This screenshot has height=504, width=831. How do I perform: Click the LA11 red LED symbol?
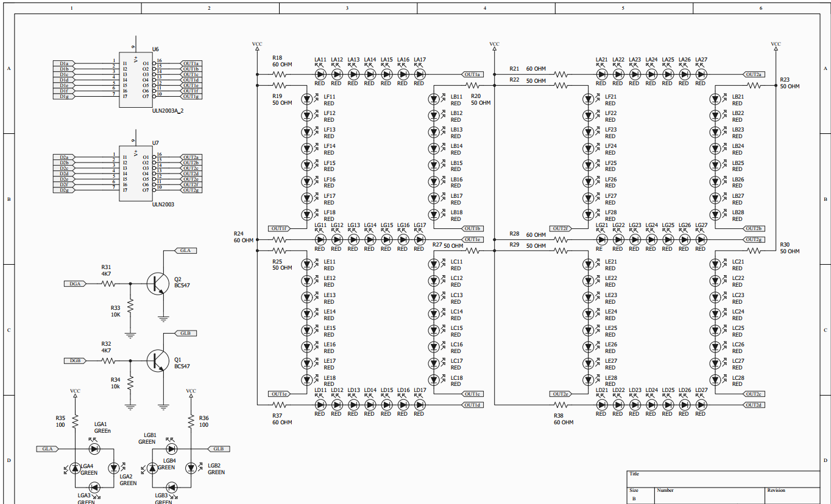[x=320, y=74]
